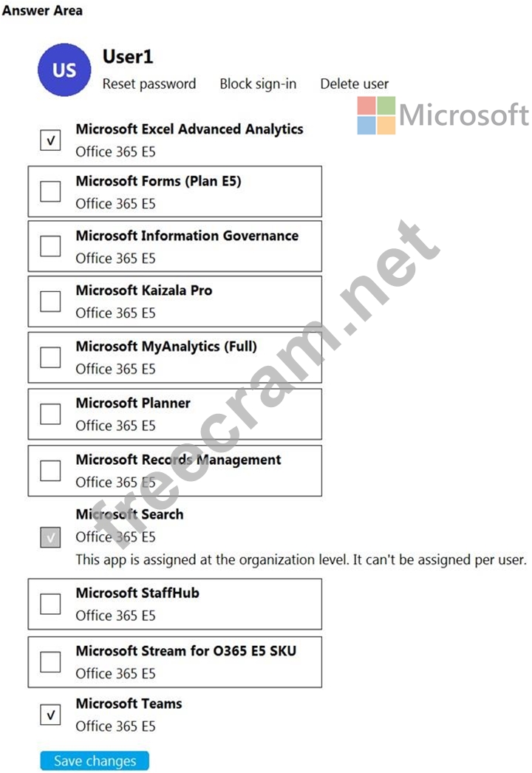This screenshot has height=773, width=532.
Task: Select the Microsoft Planner checkbox
Action: 50,414
